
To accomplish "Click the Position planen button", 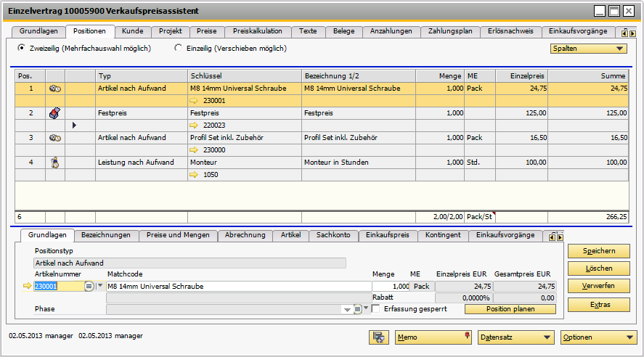I will coord(510,309).
